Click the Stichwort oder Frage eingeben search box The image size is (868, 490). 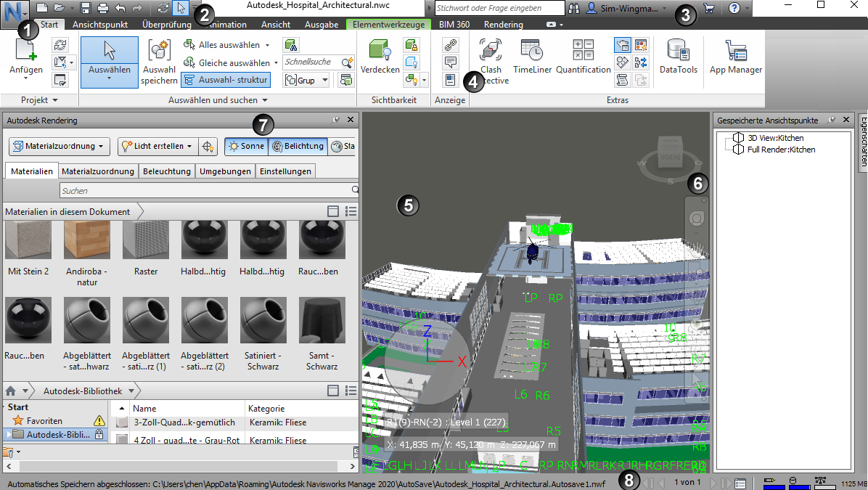pos(499,8)
